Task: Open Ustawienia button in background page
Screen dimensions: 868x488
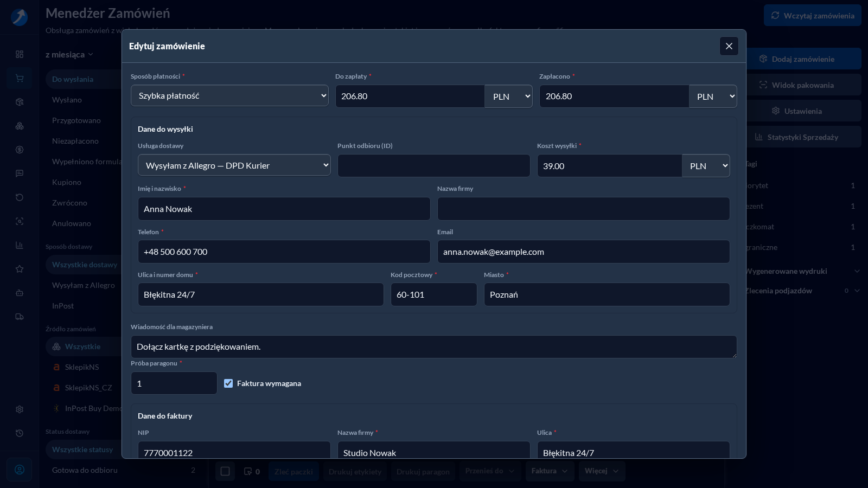Action: coord(804,111)
